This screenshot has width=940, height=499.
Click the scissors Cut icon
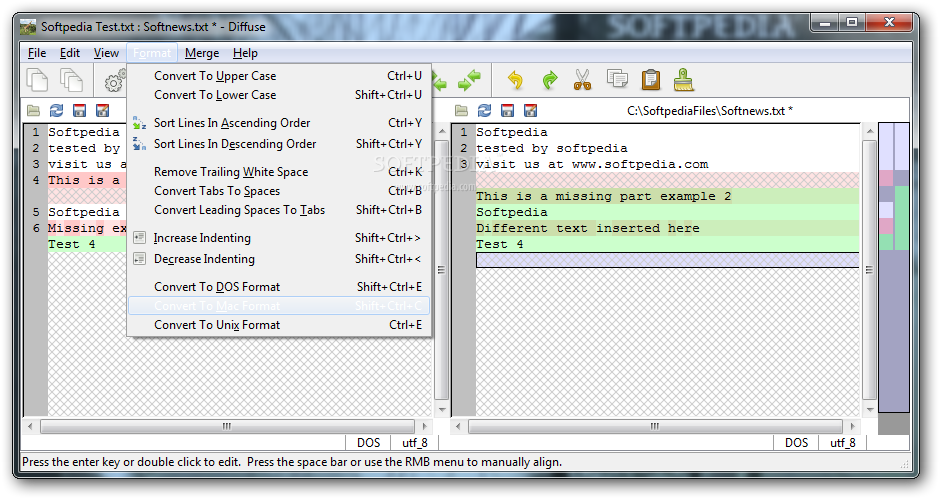click(x=582, y=80)
